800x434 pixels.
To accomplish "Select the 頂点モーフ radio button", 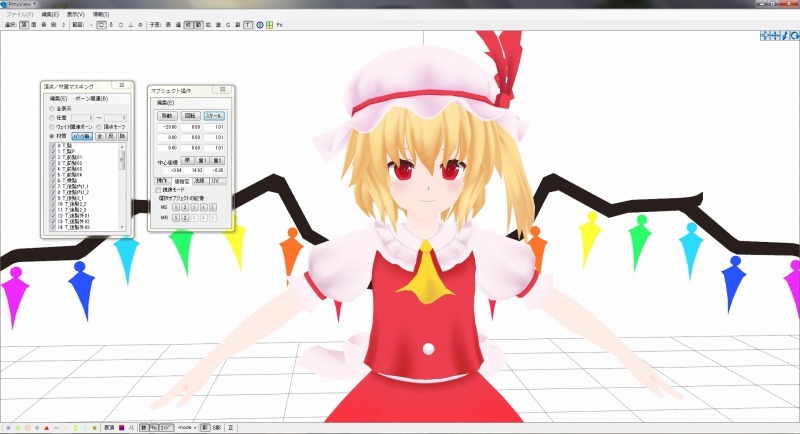I will (x=99, y=126).
